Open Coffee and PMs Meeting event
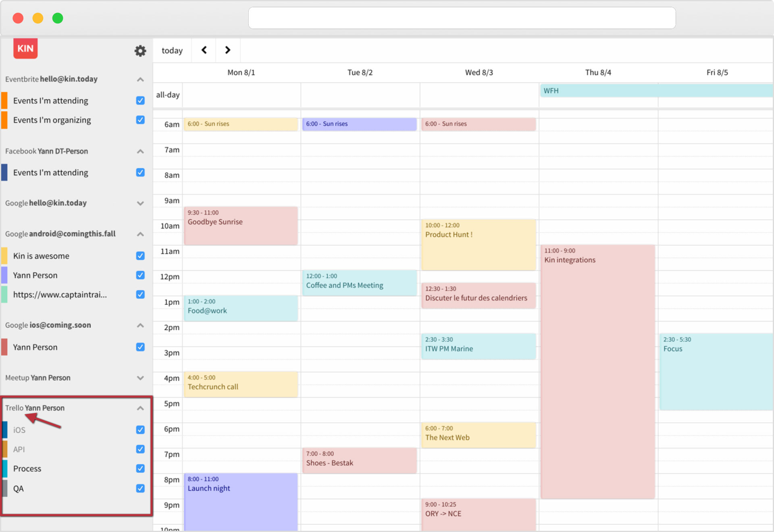This screenshot has width=774, height=532. tap(358, 282)
